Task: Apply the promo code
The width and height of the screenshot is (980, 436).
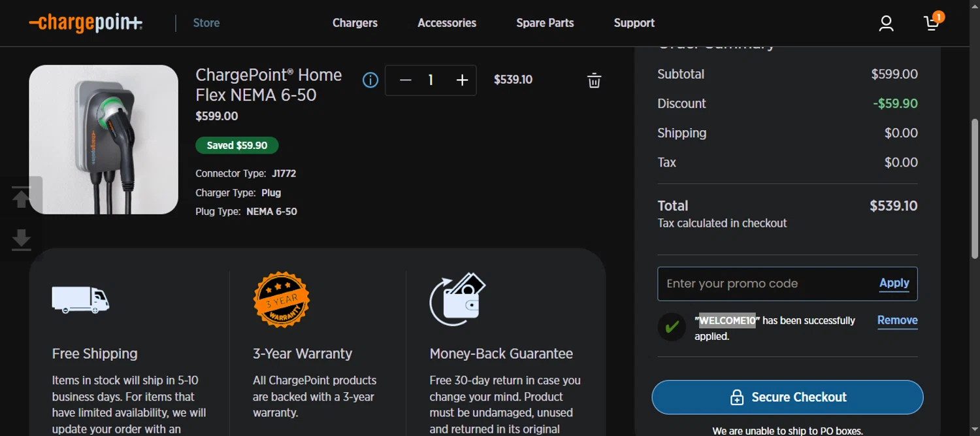Action: pyautogui.click(x=894, y=283)
